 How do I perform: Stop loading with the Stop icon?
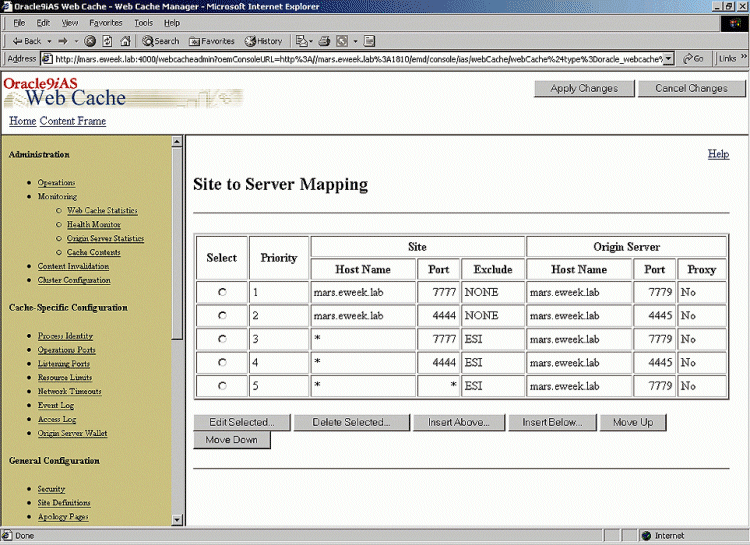90,41
